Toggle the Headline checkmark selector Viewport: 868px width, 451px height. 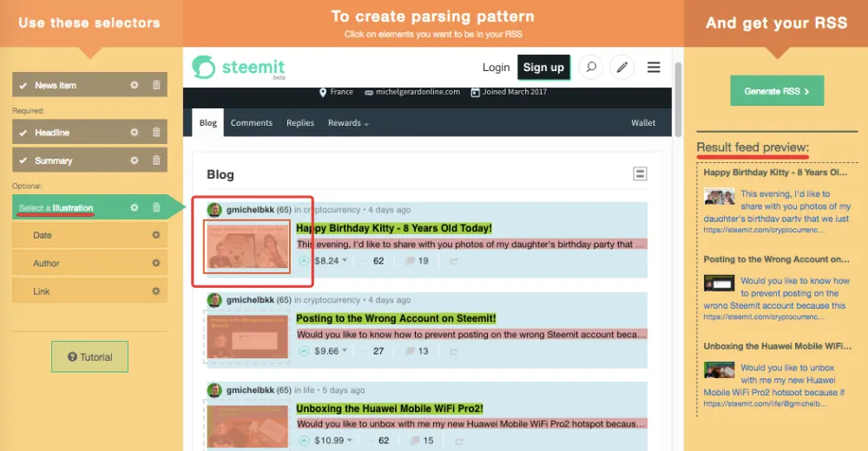click(23, 133)
